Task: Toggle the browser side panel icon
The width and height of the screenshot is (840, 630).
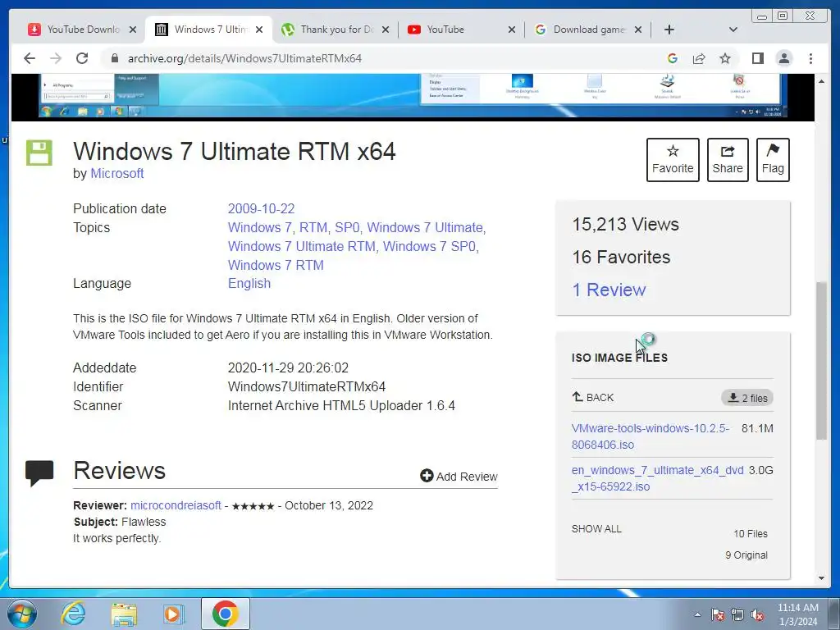Action: pos(757,58)
